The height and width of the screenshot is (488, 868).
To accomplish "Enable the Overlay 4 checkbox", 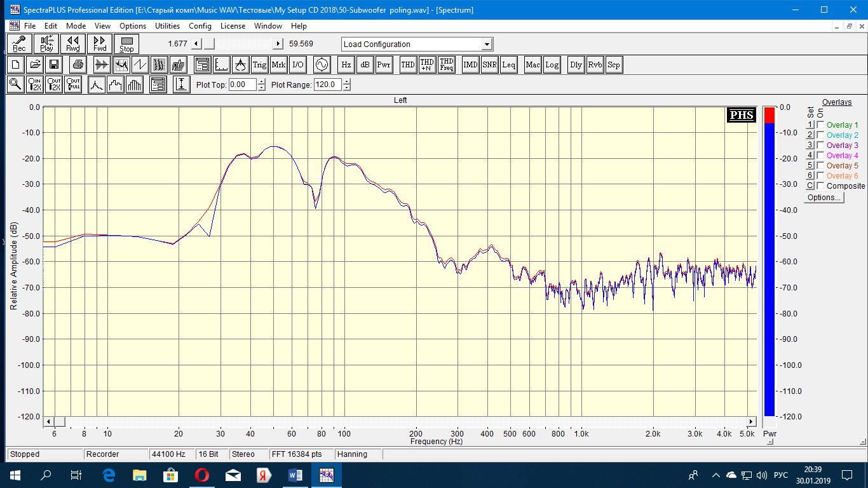I will click(820, 156).
